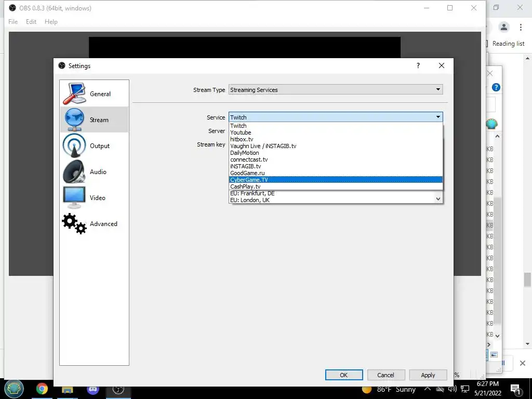Open the notification center icon

[515, 389]
